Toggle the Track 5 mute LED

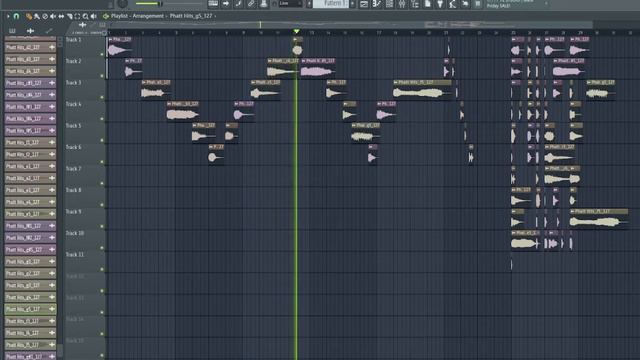102,140
